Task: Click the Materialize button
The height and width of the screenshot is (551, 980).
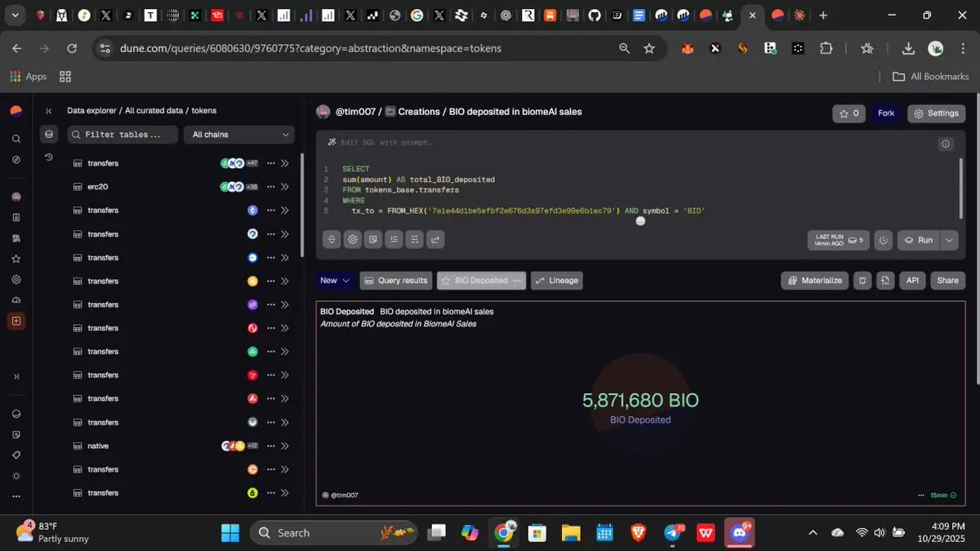Action: tap(815, 280)
